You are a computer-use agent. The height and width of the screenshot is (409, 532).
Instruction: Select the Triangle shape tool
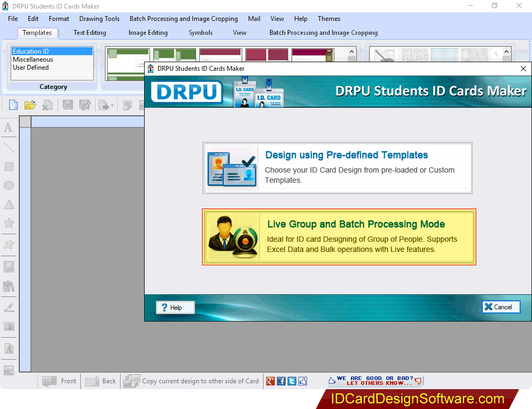[x=9, y=204]
